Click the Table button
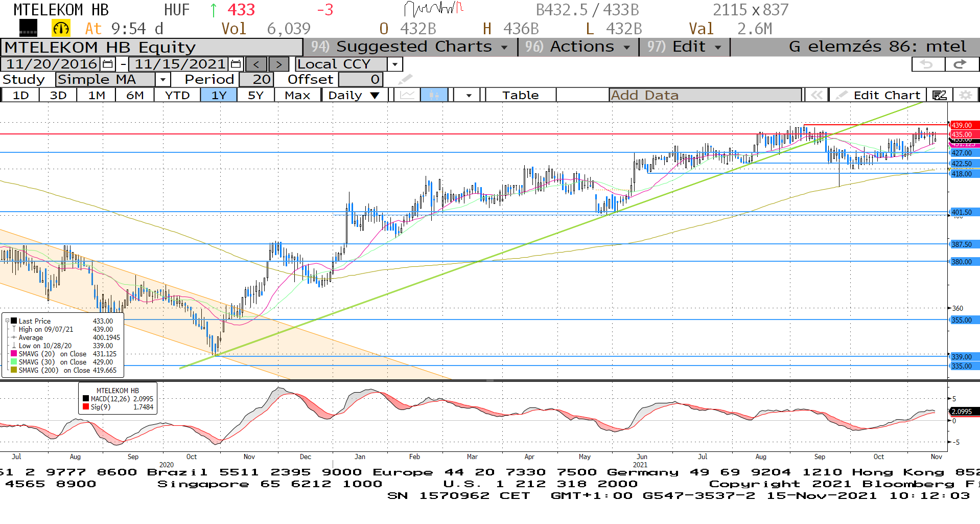Viewport: 980px width, 524px height. tap(520, 95)
